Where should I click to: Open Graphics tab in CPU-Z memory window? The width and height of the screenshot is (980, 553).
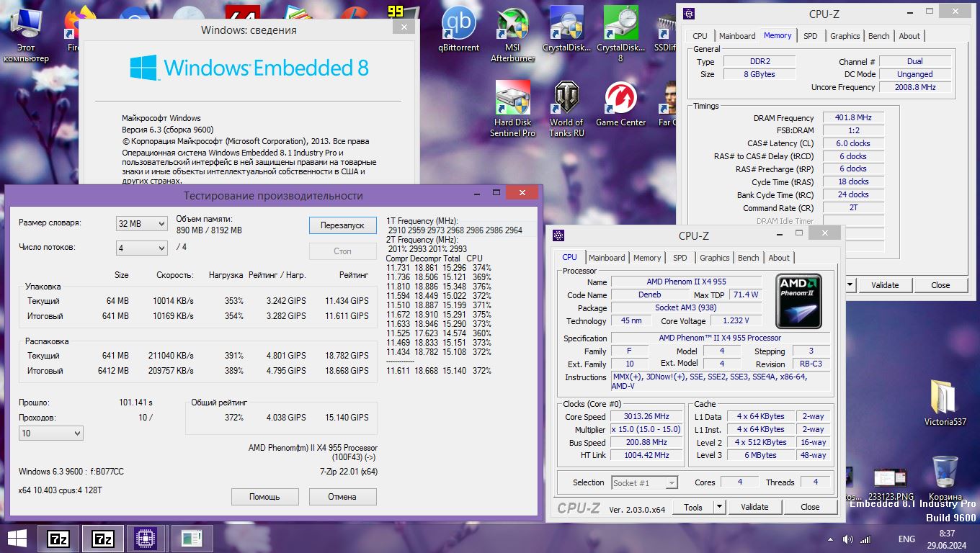pyautogui.click(x=845, y=36)
